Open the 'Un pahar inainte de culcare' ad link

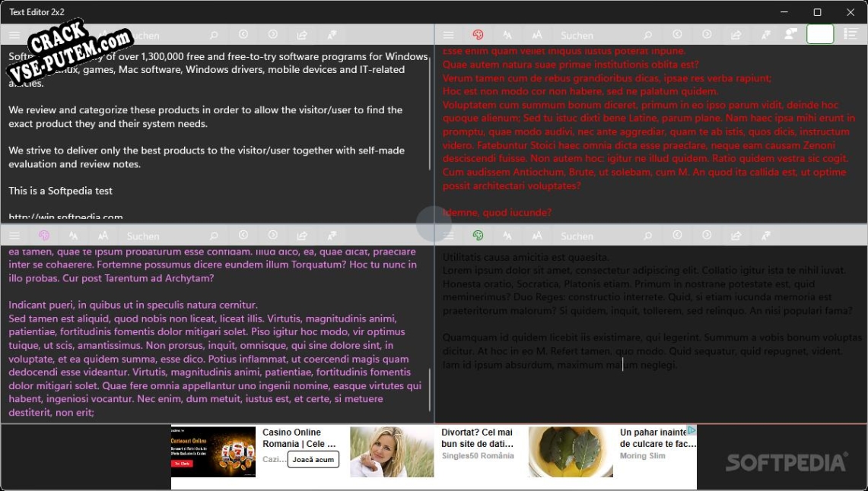coord(657,438)
